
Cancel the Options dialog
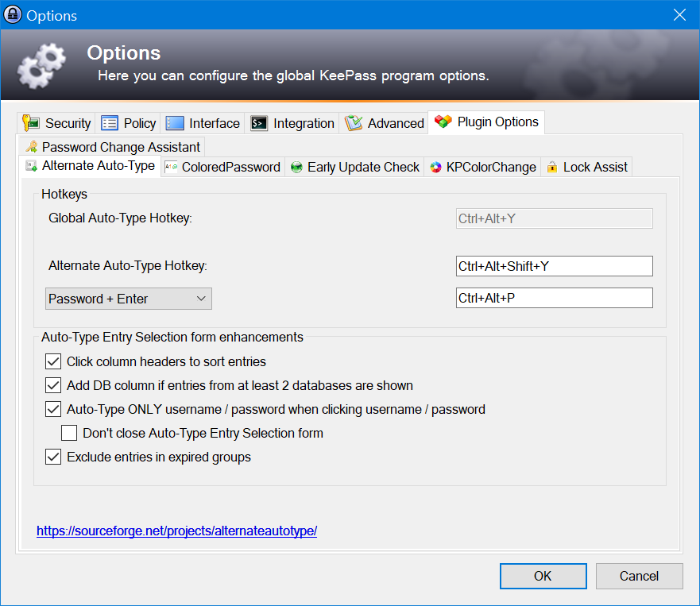click(639, 576)
